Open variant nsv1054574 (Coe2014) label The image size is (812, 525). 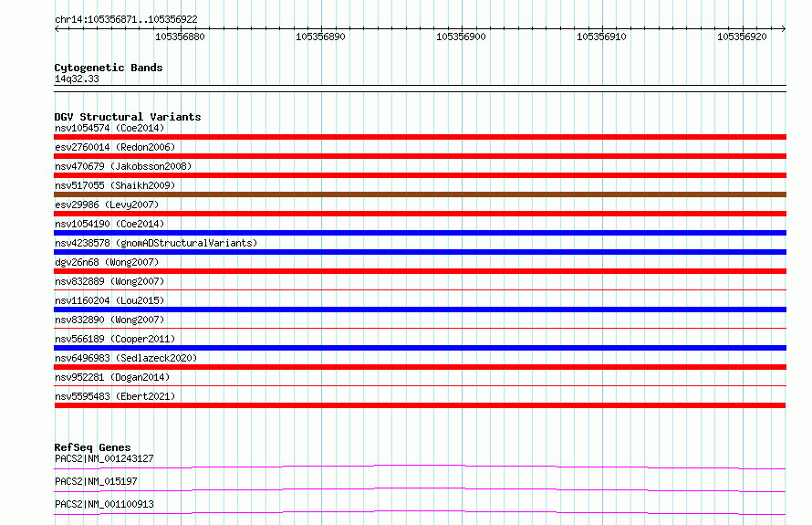coord(109,128)
